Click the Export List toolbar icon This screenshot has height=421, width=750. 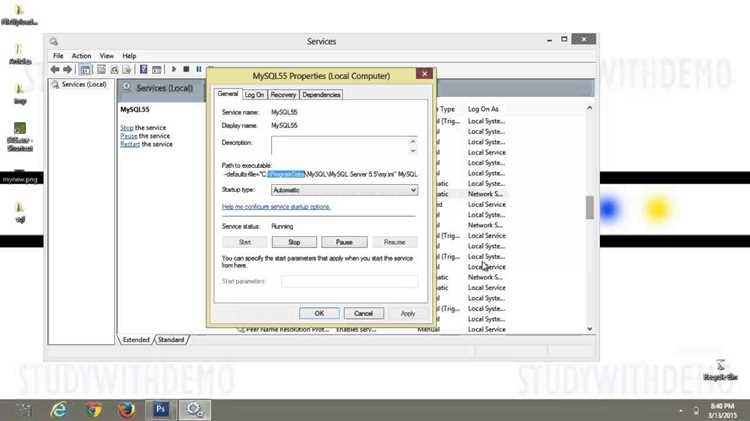coord(127,69)
